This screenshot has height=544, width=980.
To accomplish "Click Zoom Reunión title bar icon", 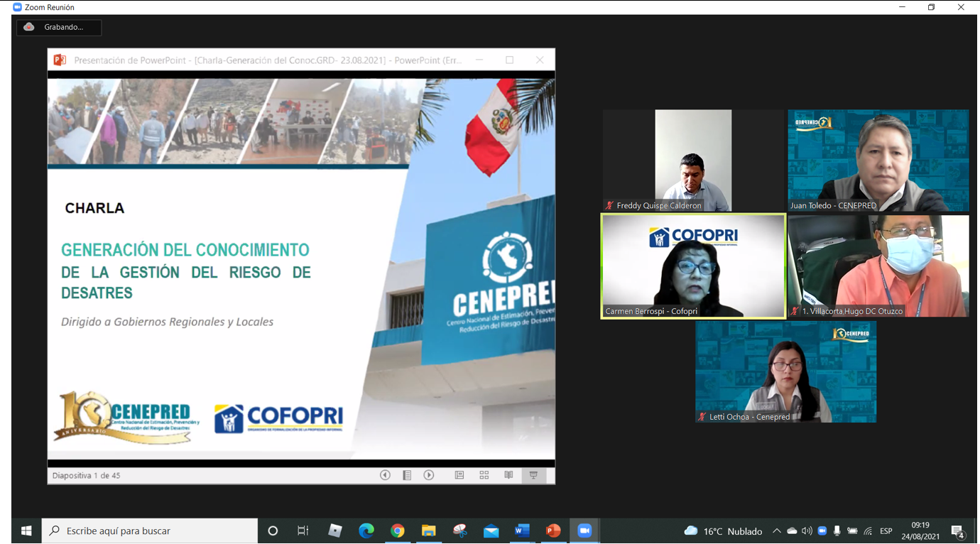I will pos(17,7).
